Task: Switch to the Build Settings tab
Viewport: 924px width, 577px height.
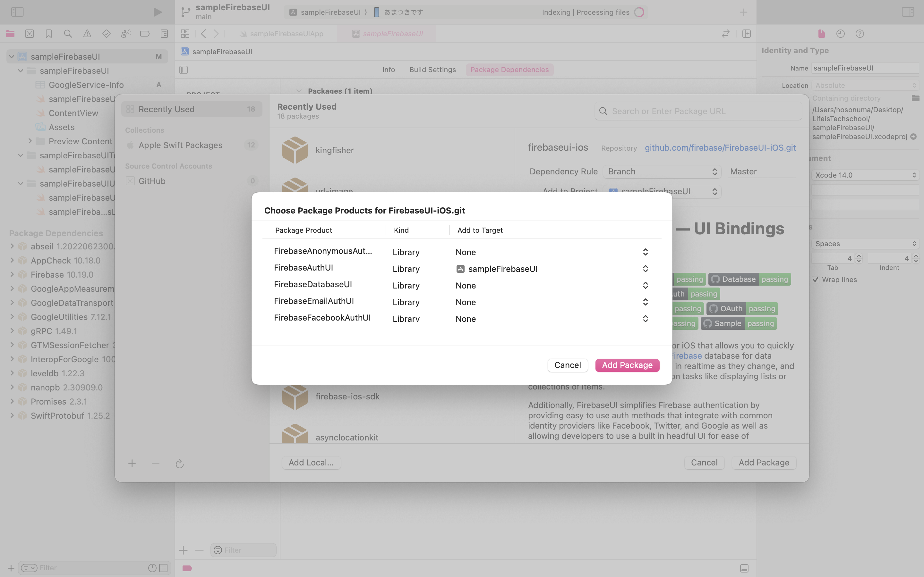Action: pos(432,70)
